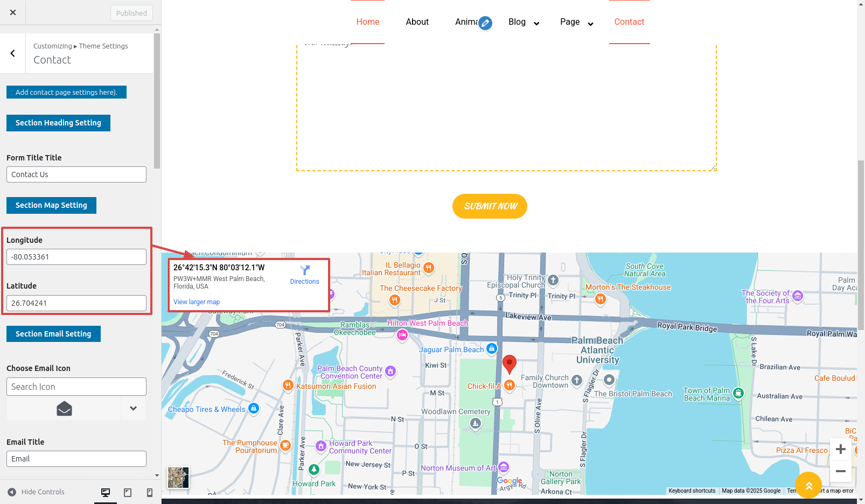Switch to tablet preview device icon
865x504 pixels.
click(x=128, y=492)
